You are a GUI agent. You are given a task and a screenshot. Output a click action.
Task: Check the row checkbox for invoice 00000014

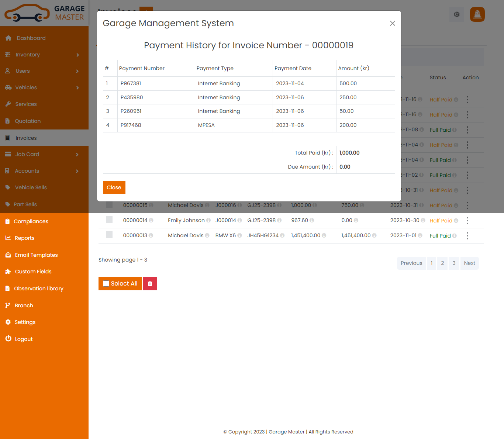pyautogui.click(x=109, y=219)
